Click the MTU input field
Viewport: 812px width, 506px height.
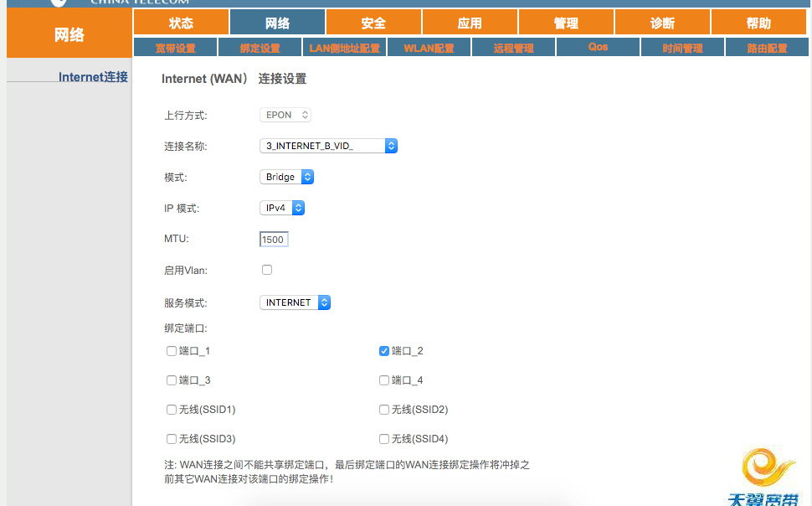(274, 239)
